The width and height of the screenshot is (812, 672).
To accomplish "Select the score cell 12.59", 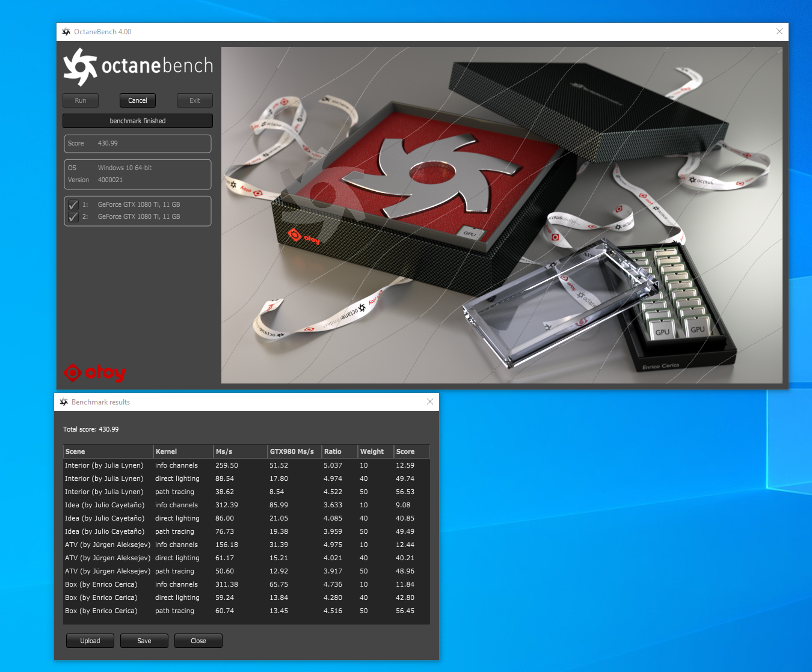I will [405, 465].
